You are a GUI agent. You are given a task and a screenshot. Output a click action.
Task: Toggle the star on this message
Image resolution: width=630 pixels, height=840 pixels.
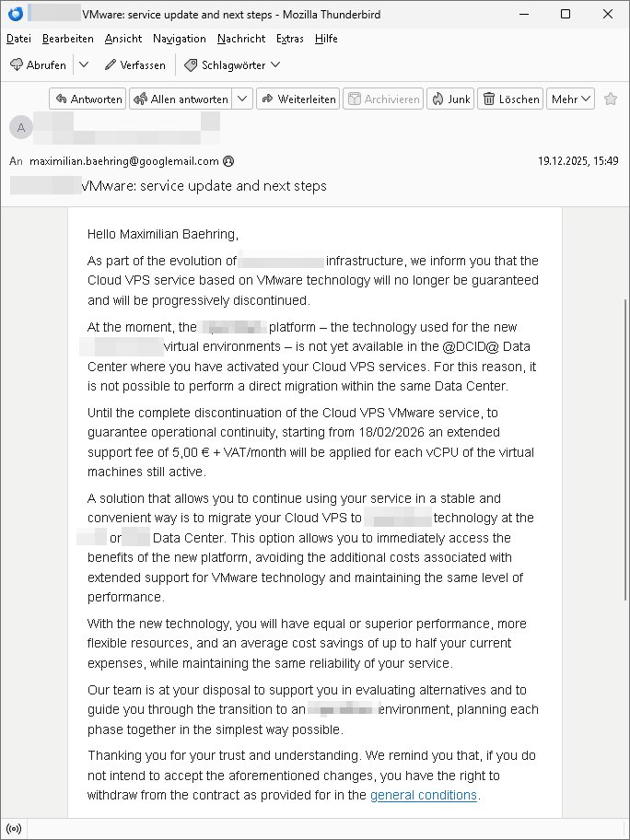pos(611,99)
